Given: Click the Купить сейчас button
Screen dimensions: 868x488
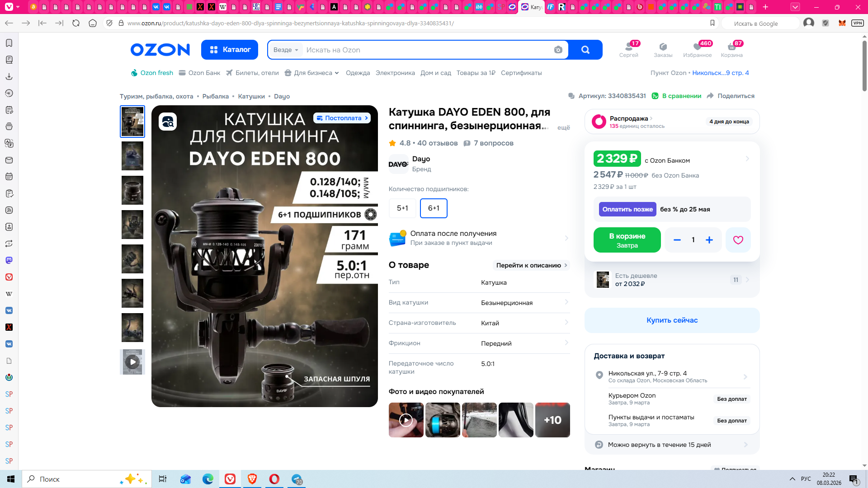Looking at the screenshot, I should [672, 320].
